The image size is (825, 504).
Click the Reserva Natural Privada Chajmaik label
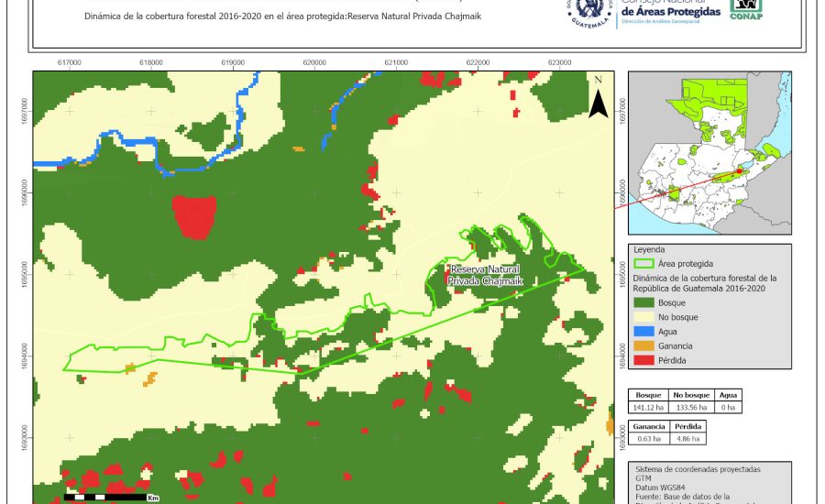pyautogui.click(x=485, y=276)
